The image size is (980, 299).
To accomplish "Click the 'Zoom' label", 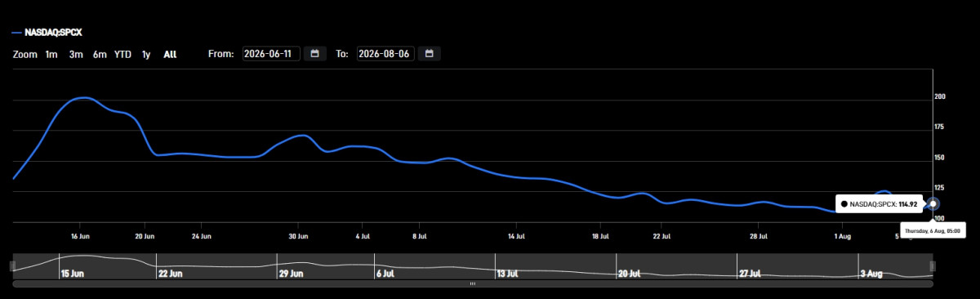I will [24, 55].
